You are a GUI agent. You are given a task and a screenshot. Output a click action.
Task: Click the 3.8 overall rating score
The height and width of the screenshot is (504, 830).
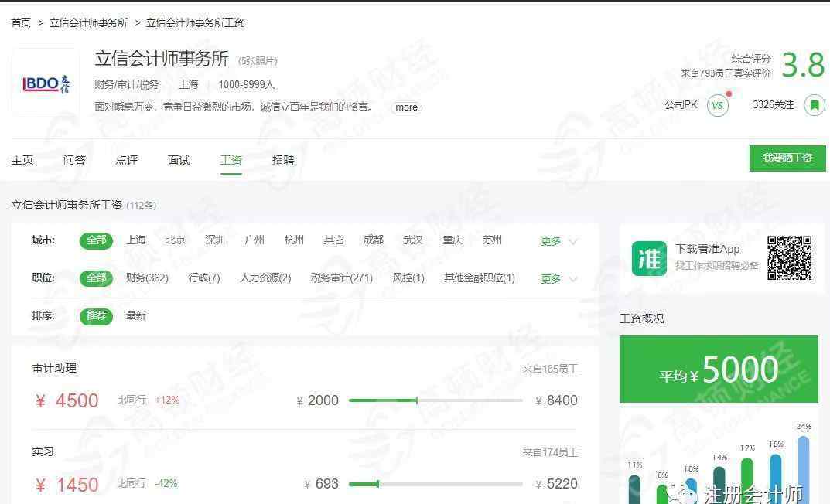tap(803, 65)
